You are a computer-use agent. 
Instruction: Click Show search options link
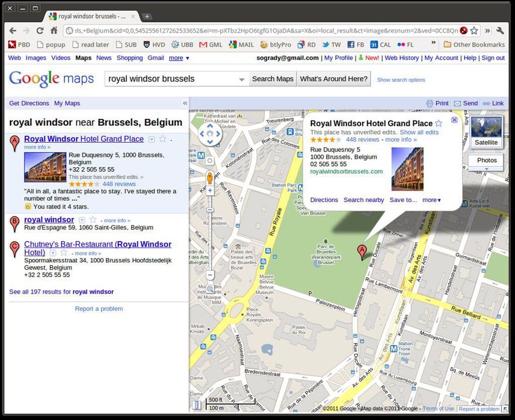click(401, 80)
